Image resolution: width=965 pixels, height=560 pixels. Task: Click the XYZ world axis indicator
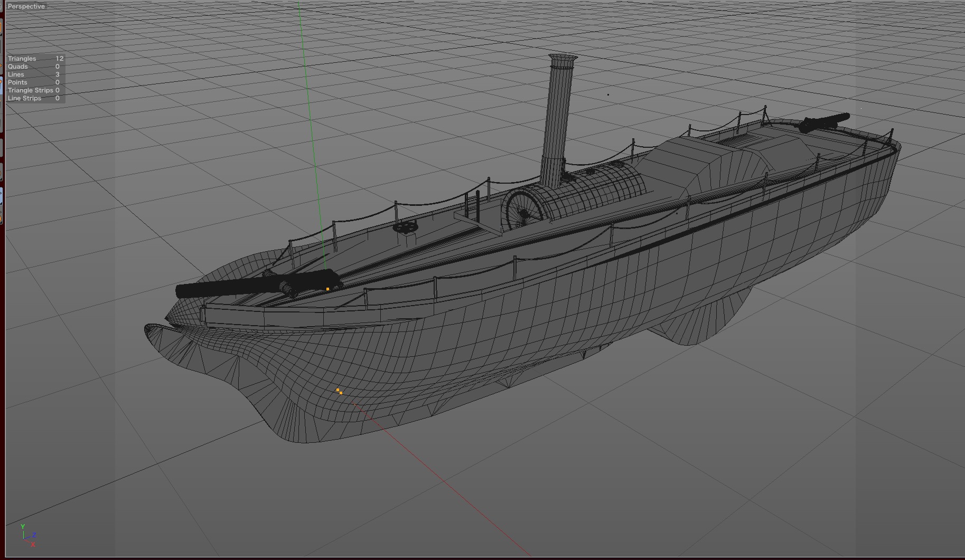click(28, 535)
